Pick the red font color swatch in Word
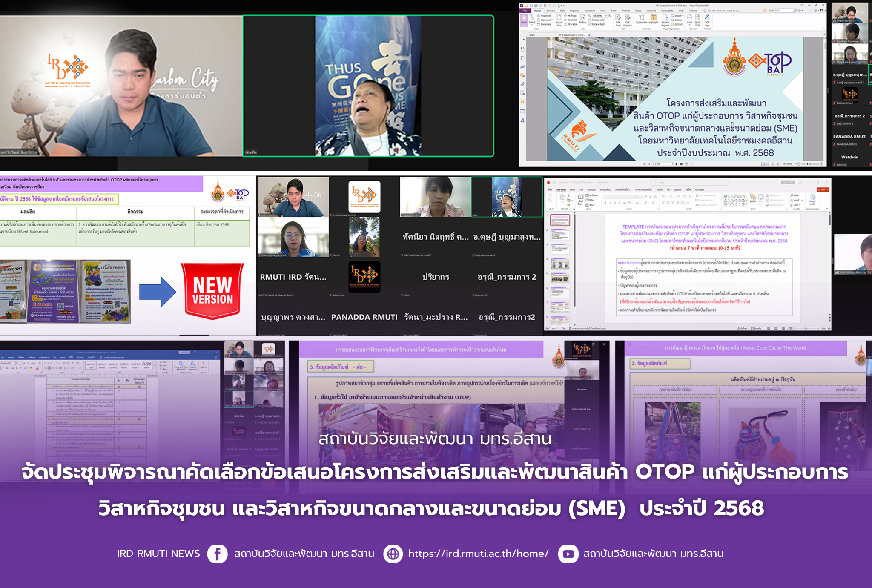Image resolution: width=872 pixels, height=588 pixels. point(37,368)
